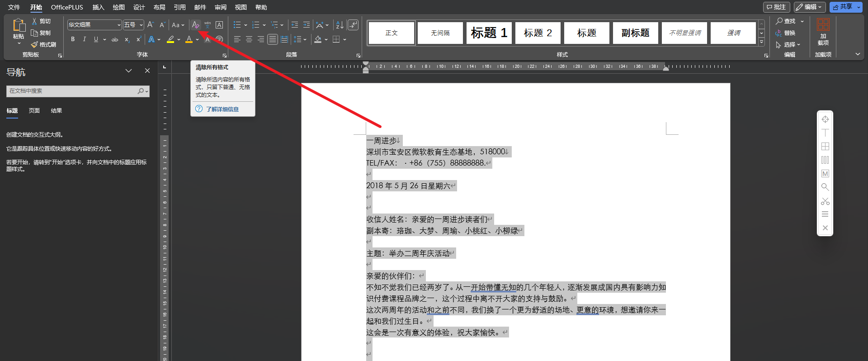Click the Decrease Indent icon
868x361 pixels.
pyautogui.click(x=295, y=25)
